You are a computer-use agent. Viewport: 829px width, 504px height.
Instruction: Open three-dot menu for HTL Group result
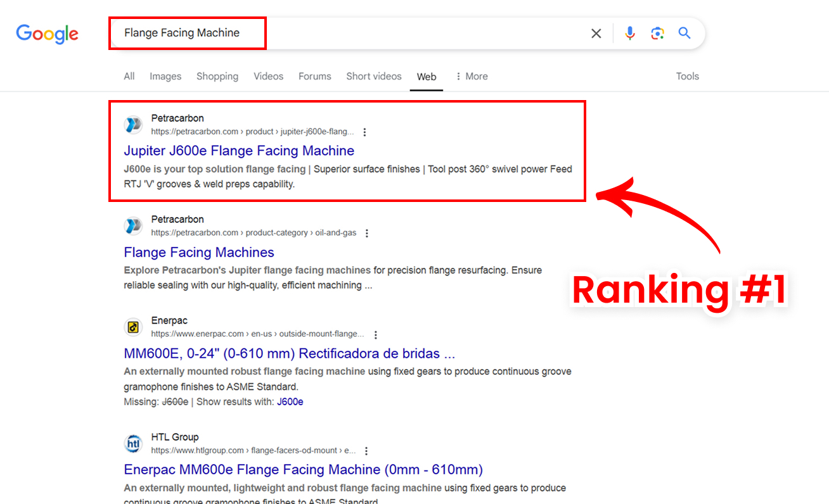click(x=366, y=451)
